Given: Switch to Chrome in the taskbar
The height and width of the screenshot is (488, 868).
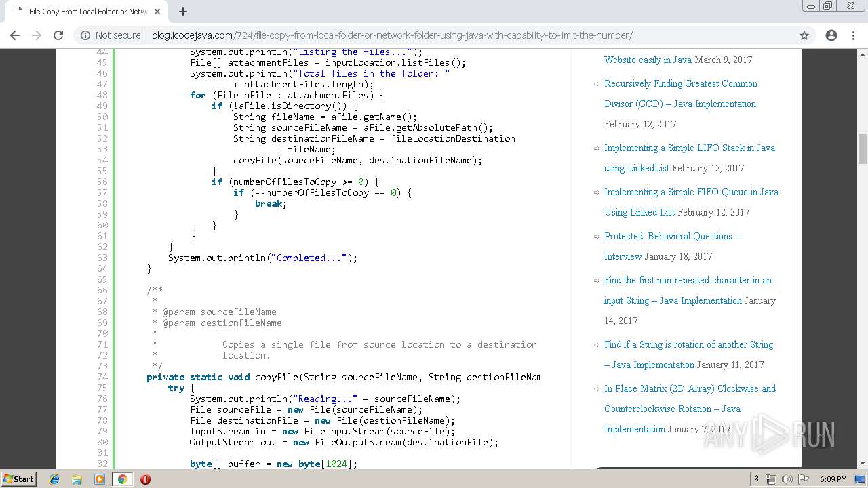Looking at the screenshot, I should (122, 479).
